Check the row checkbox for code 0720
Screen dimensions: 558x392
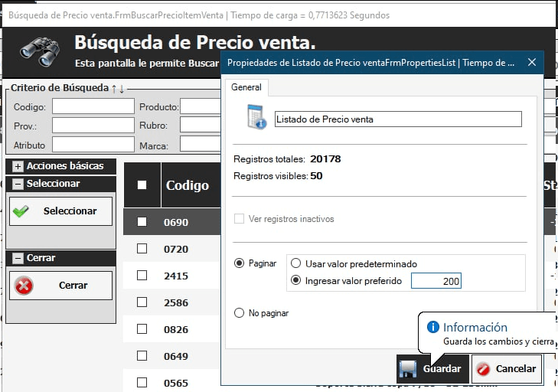142,249
